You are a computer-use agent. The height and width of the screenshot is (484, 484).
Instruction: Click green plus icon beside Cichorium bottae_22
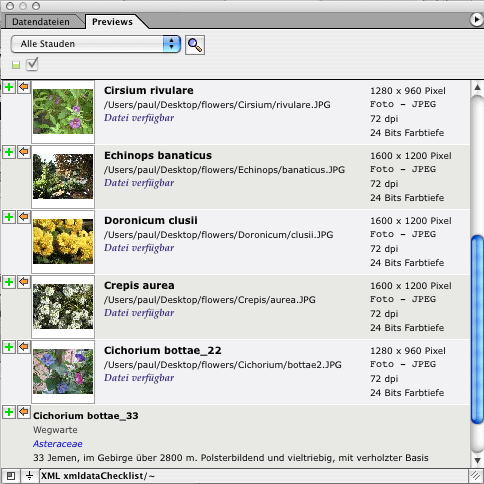click(x=9, y=347)
